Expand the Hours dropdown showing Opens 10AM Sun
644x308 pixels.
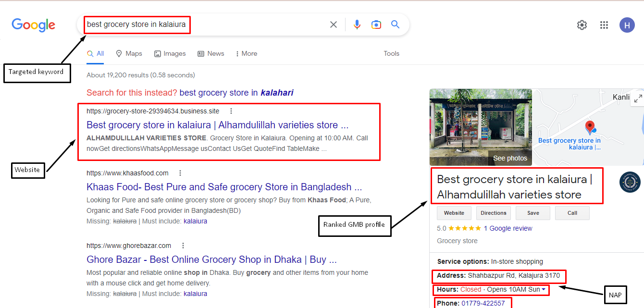pyautogui.click(x=545, y=289)
